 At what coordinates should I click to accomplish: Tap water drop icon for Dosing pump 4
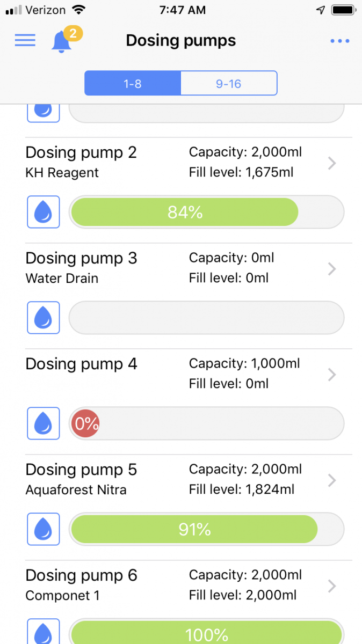pos(43,423)
